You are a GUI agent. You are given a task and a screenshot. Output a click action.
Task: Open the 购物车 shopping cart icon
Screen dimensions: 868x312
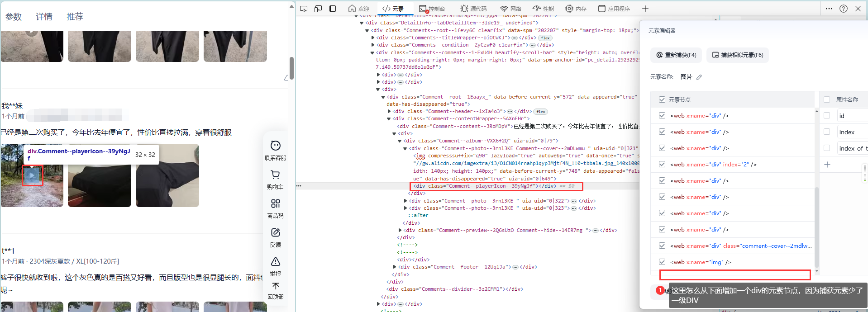[x=275, y=175]
